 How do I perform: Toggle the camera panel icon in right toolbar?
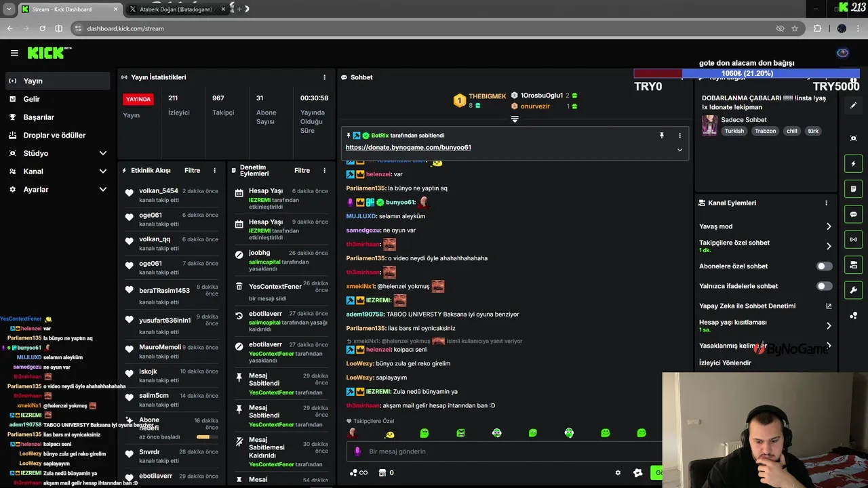[x=853, y=264]
